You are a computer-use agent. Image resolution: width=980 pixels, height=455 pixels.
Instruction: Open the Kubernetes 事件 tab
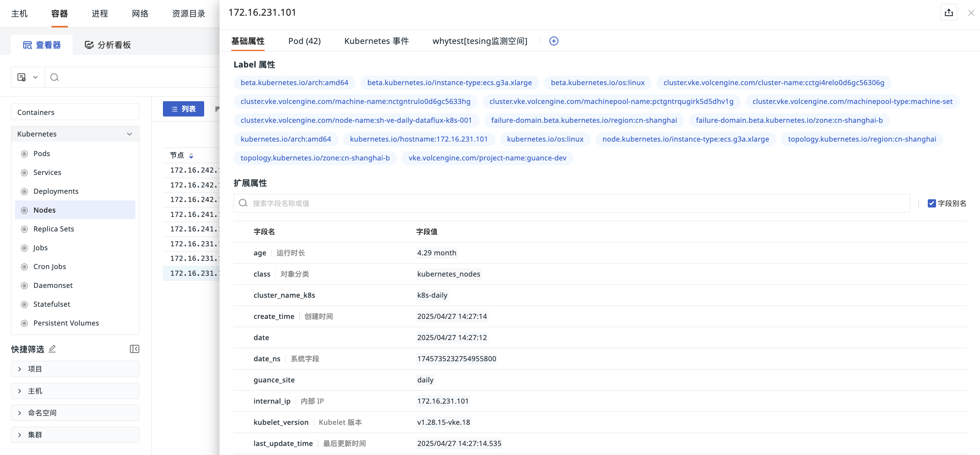click(377, 41)
